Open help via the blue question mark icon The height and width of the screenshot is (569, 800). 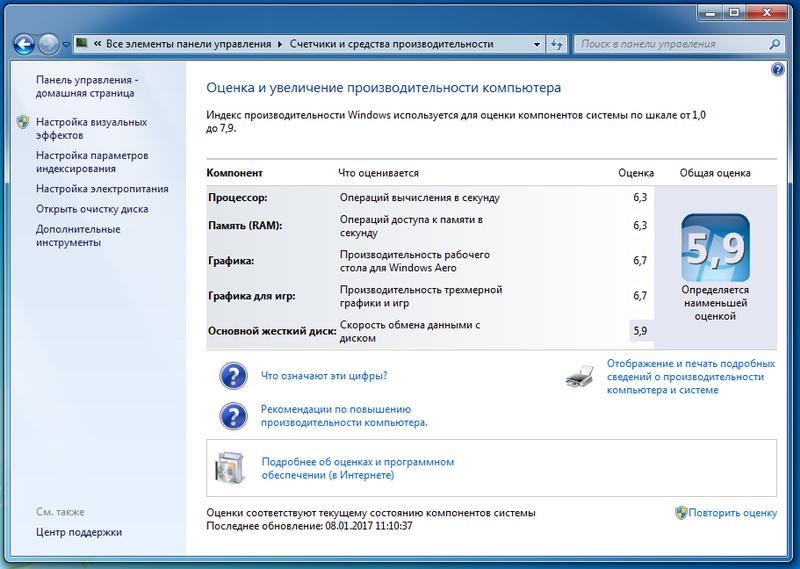(778, 69)
